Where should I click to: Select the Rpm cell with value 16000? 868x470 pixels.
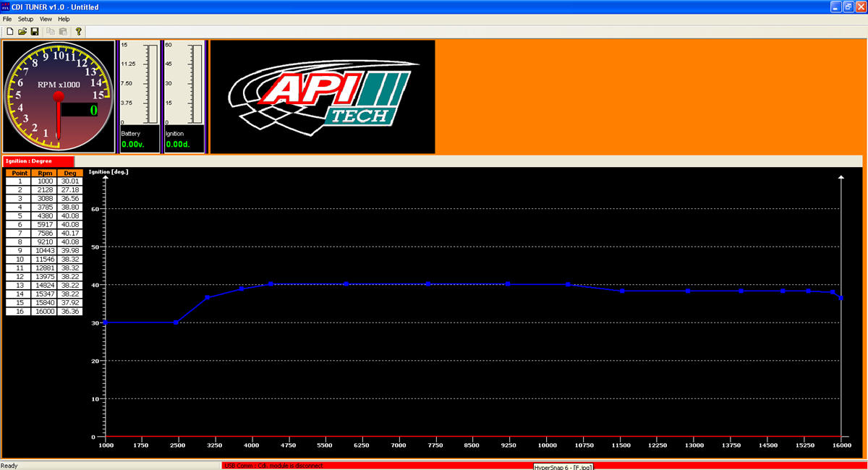46,311
